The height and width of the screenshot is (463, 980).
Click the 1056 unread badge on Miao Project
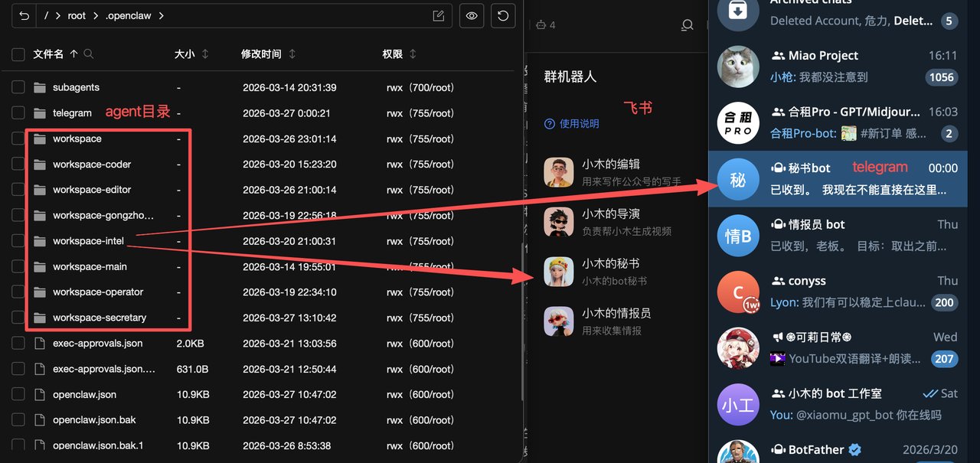click(x=941, y=77)
